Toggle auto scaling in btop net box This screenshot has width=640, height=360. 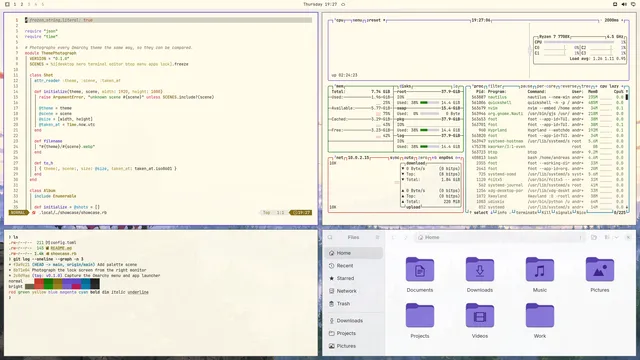coord(409,158)
